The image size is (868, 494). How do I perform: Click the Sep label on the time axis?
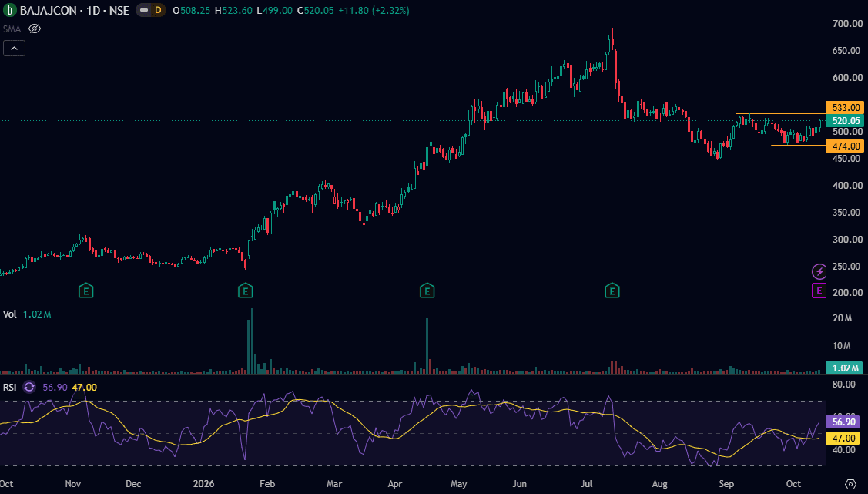tap(726, 484)
